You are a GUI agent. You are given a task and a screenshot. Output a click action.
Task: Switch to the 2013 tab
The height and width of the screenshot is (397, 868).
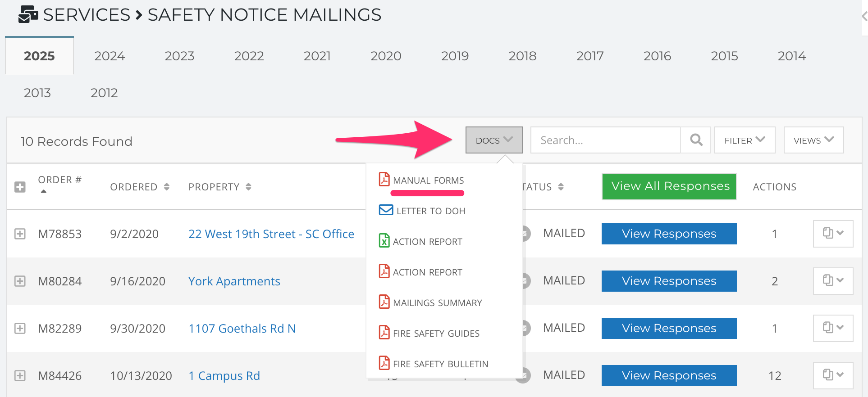click(37, 93)
